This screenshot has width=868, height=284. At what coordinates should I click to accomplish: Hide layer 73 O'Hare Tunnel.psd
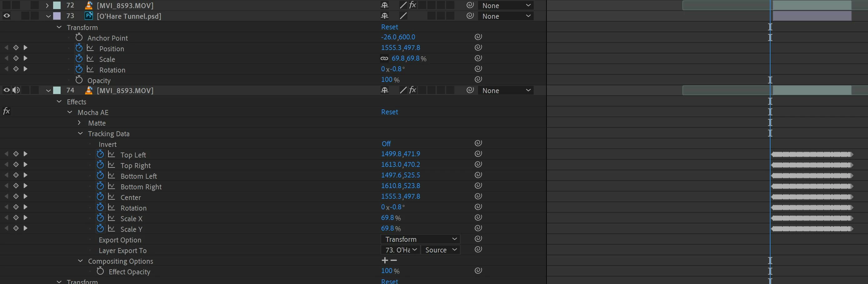point(6,16)
